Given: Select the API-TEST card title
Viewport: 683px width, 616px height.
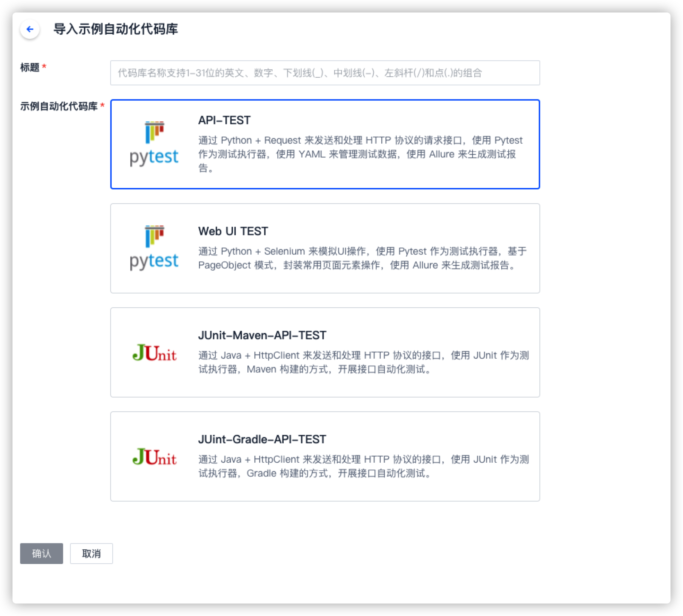Looking at the screenshot, I should pyautogui.click(x=224, y=120).
